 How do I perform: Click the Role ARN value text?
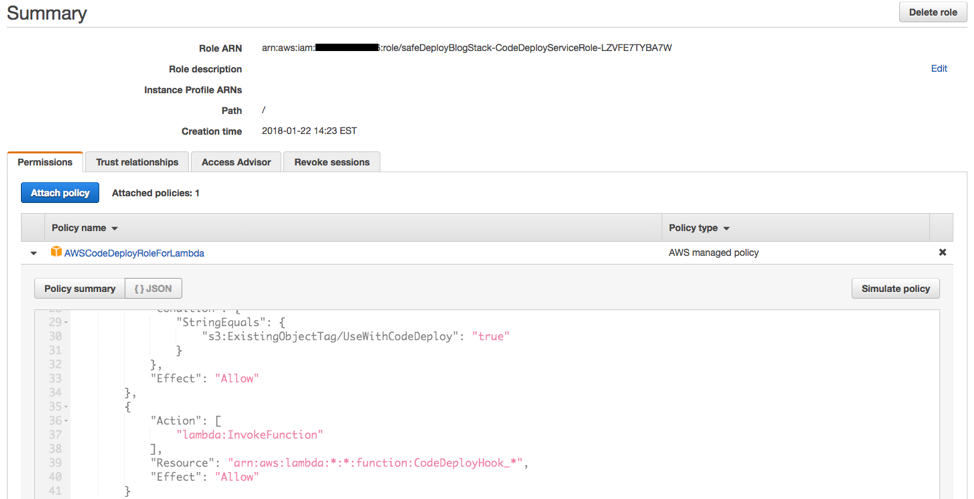tap(467, 48)
